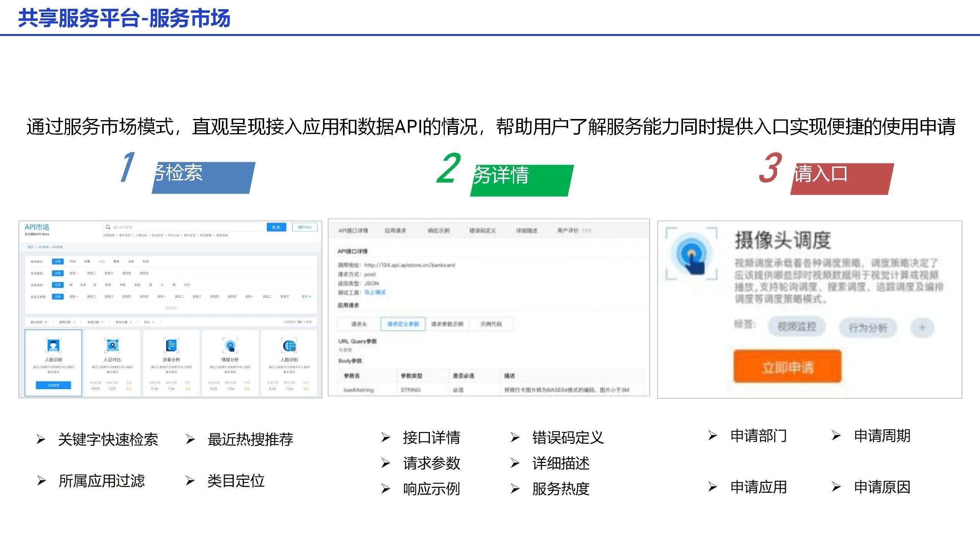Expand the 更多 dropdown in custom category row
This screenshot has height=551, width=980.
click(x=306, y=297)
